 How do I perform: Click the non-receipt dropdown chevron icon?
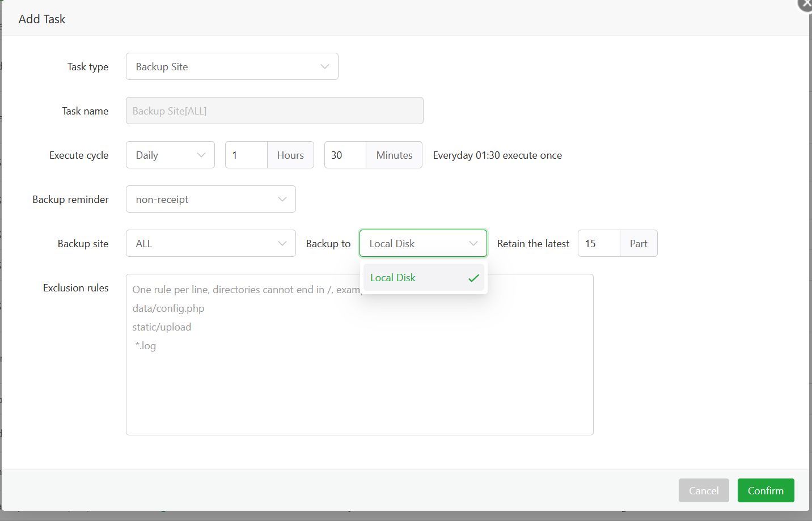click(282, 199)
